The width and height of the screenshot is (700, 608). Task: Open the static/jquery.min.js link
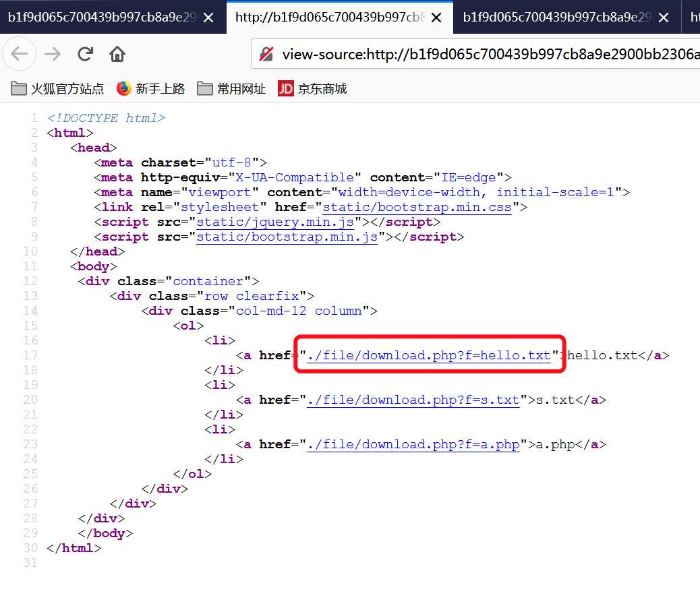click(x=275, y=222)
